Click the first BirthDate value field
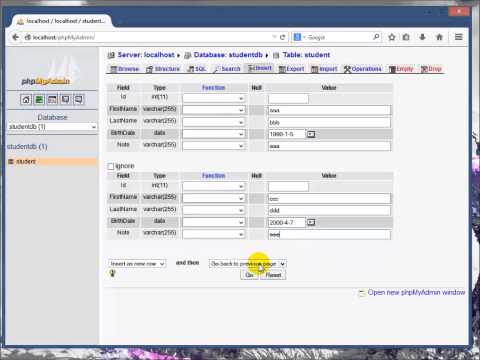Screen dimensions: 480x360 287,134
